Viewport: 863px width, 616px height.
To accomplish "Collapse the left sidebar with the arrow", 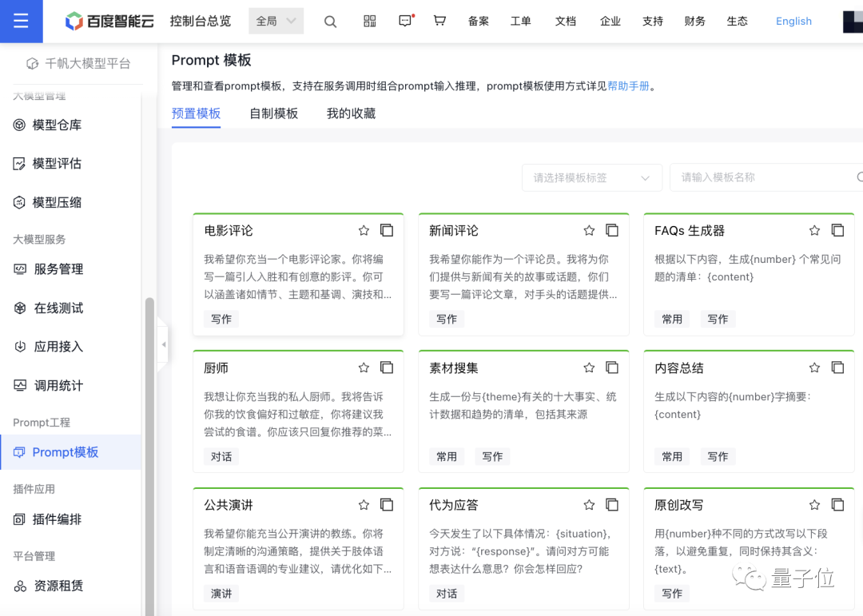I will coord(164,346).
